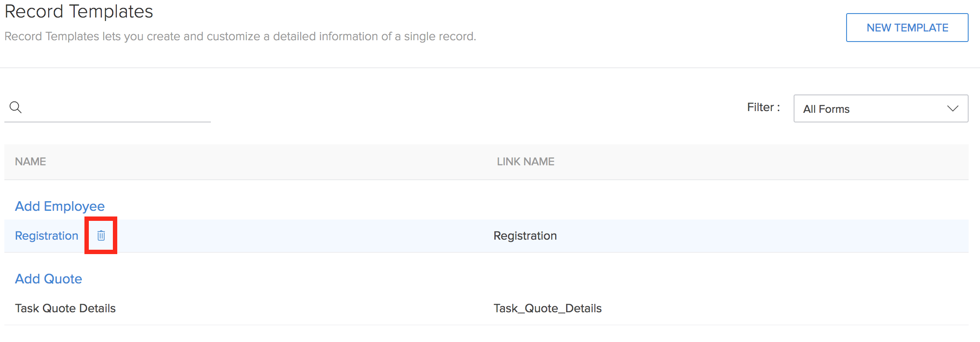The width and height of the screenshot is (980, 342).
Task: Open the All Forms filter dropdown
Action: click(881, 108)
